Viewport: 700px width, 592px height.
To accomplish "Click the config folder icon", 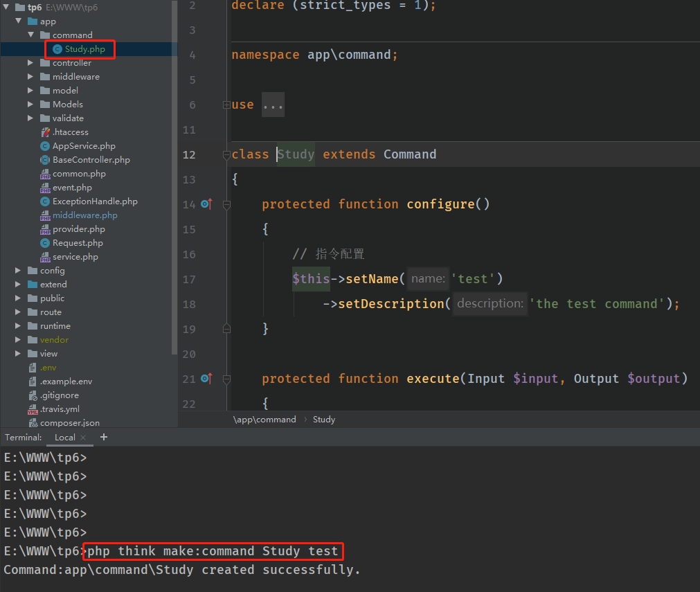I will tap(33, 271).
